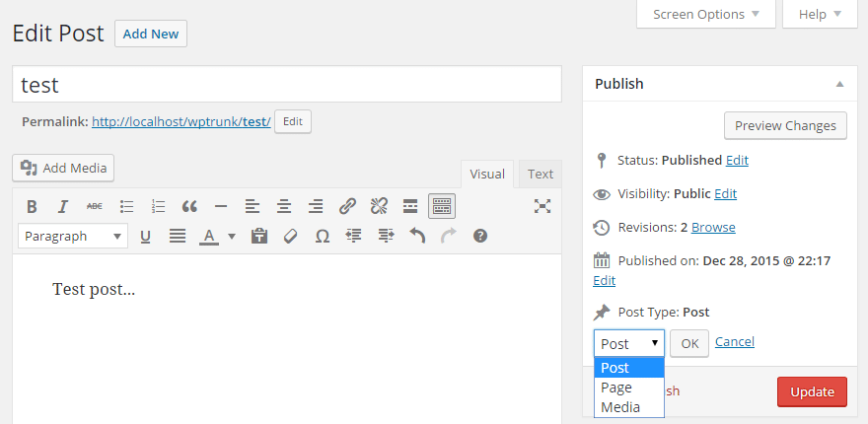Switch to the Text editor tab

[x=540, y=175]
